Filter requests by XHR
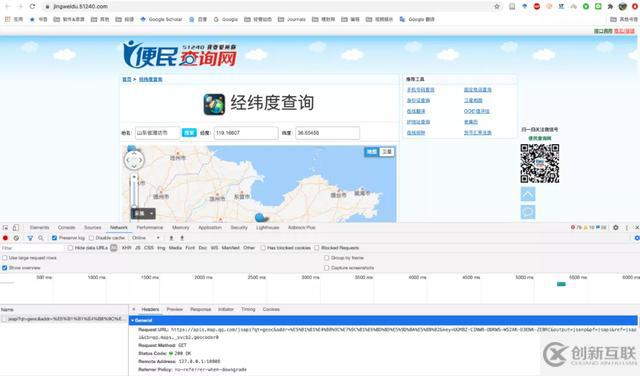640x376 pixels. point(127,248)
